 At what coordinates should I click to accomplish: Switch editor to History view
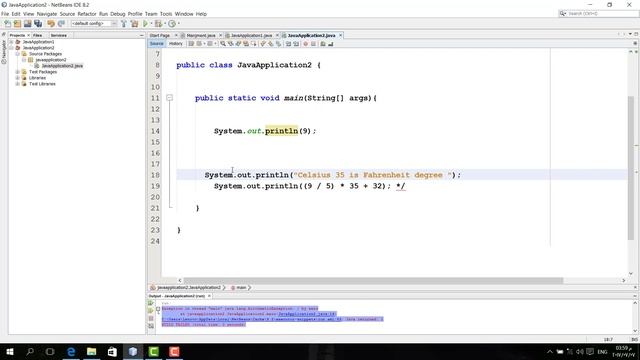(x=176, y=44)
